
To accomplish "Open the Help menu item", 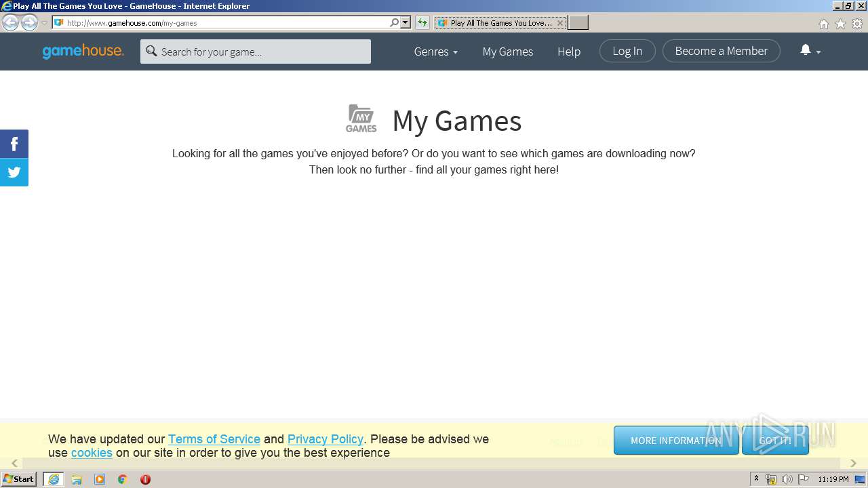I will [569, 52].
